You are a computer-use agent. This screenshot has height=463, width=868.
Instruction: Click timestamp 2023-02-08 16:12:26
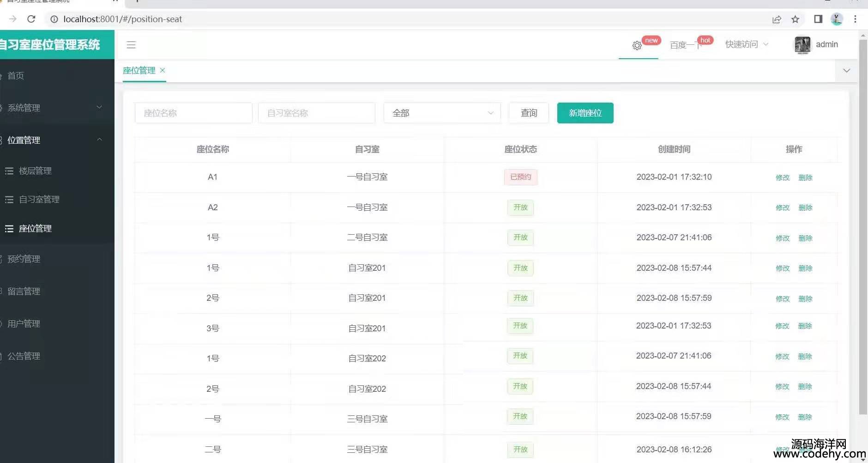point(674,450)
